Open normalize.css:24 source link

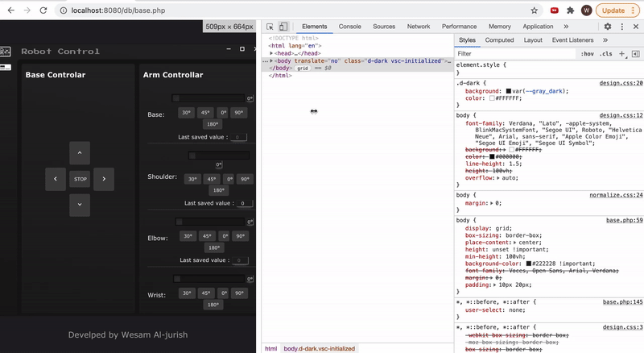[x=616, y=195]
